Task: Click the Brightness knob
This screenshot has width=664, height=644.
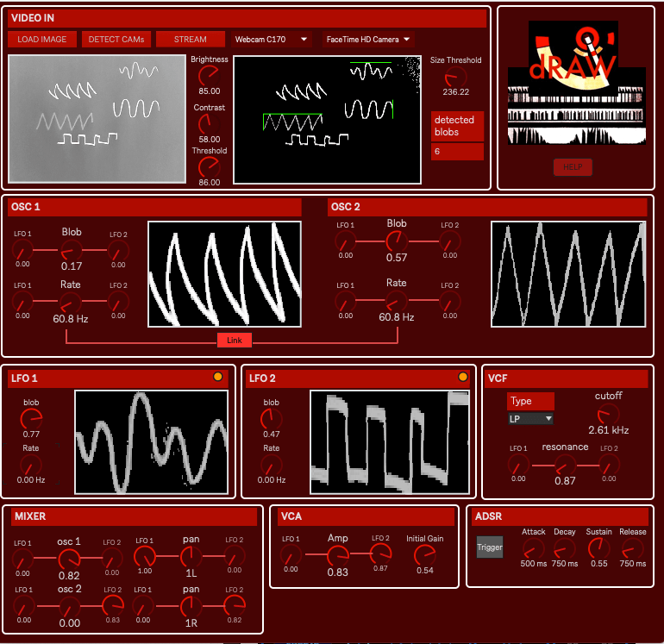Action: 210,75
